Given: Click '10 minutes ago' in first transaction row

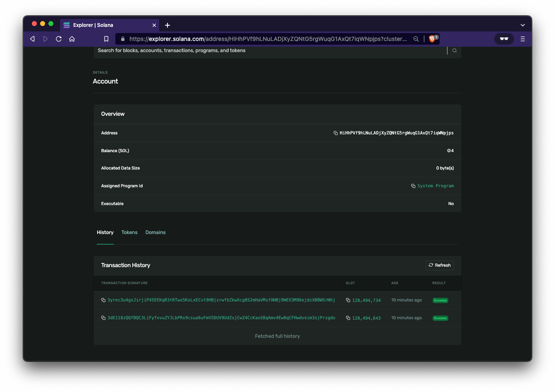Looking at the screenshot, I should 407,300.
